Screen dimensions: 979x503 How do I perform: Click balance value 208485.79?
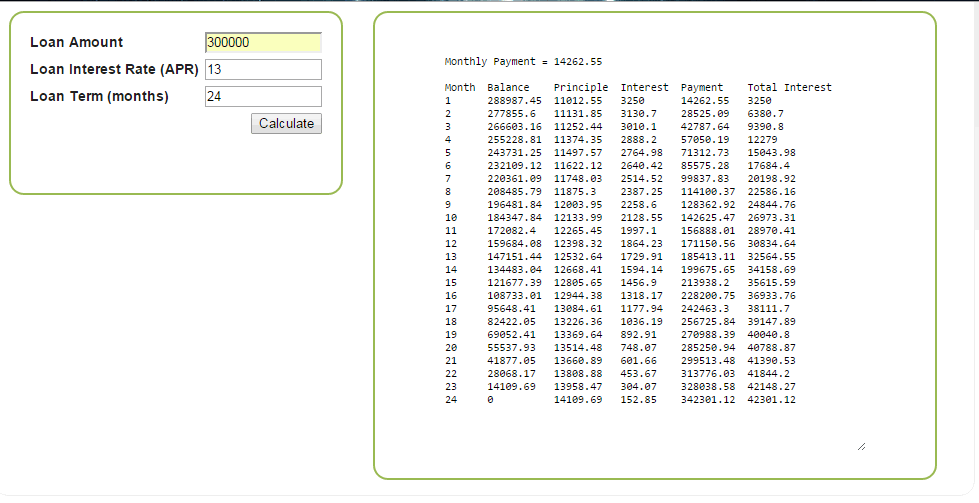pyautogui.click(x=514, y=192)
